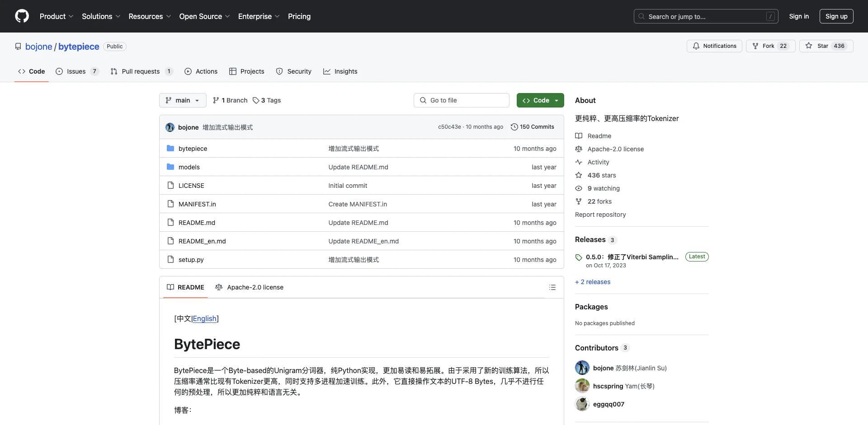This screenshot has width=868, height=425.
Task: Expand the Solutions menu
Action: pos(101,16)
